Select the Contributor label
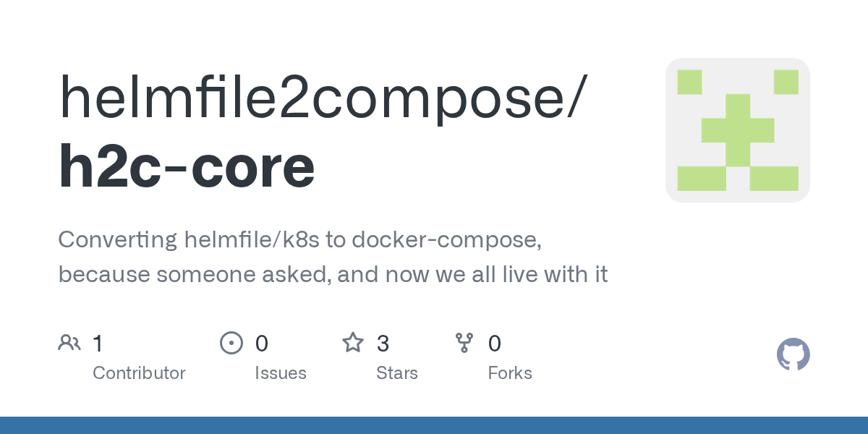This screenshot has width=868, height=434. pyautogui.click(x=139, y=373)
